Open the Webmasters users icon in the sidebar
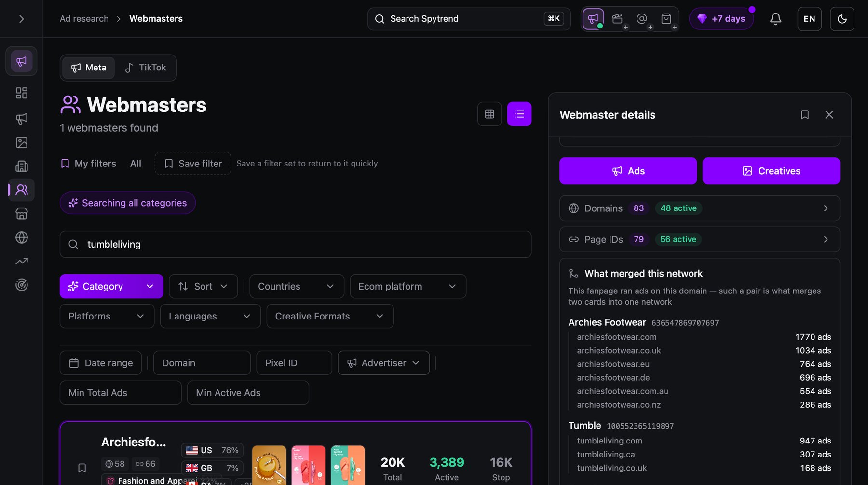Image resolution: width=868 pixels, height=485 pixels. pyautogui.click(x=22, y=190)
